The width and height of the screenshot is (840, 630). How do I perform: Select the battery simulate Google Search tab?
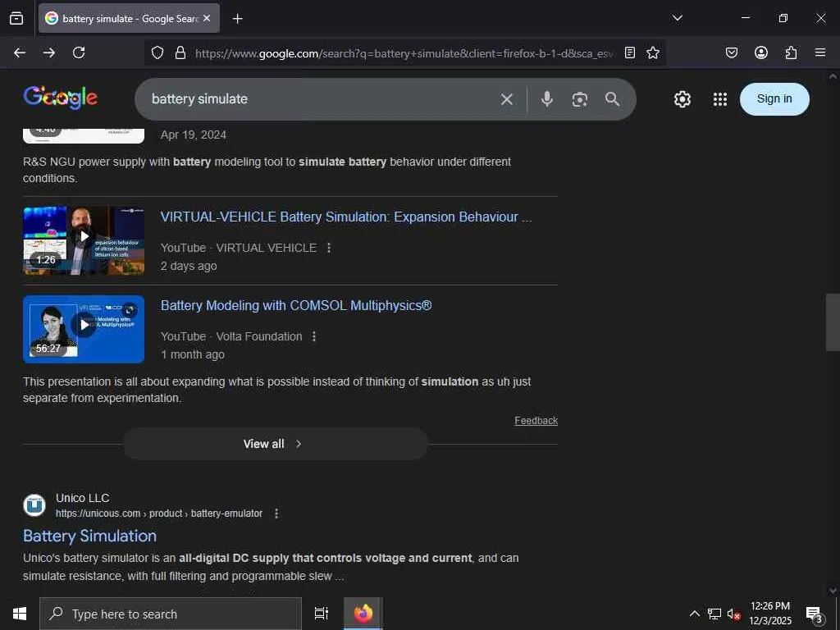pyautogui.click(x=129, y=18)
